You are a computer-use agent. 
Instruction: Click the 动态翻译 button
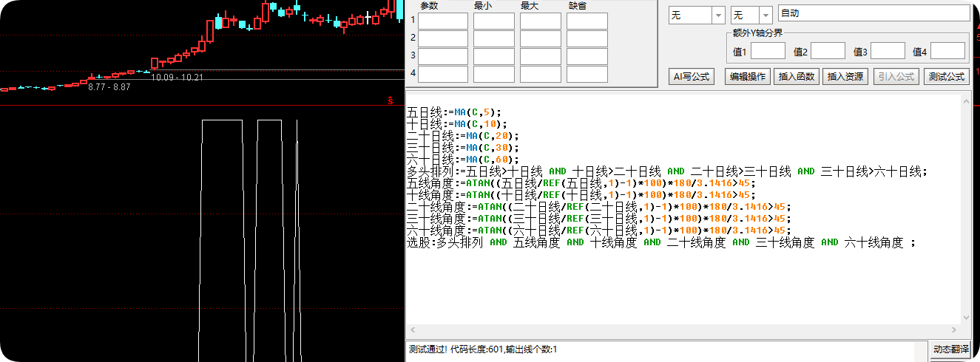click(950, 349)
